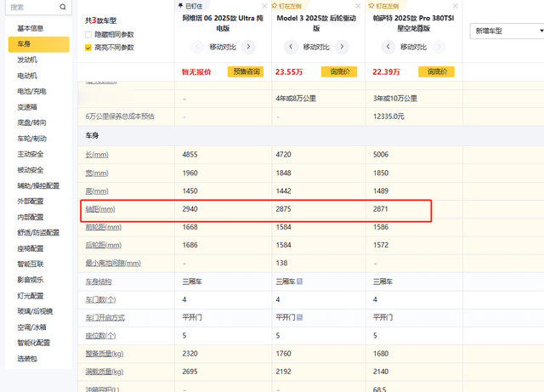Open 智能化配置 section
This screenshot has height=392, width=544.
click(34, 343)
